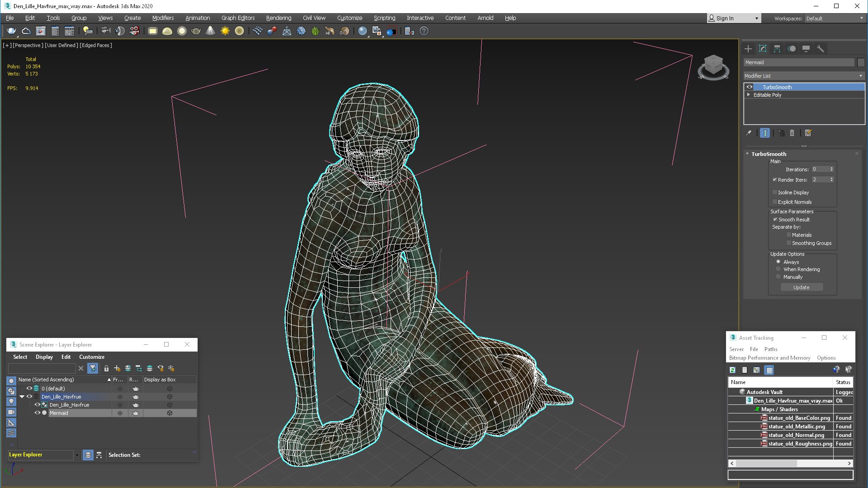The image size is (868, 488).
Task: Select the Manually update radio button
Action: (778, 277)
